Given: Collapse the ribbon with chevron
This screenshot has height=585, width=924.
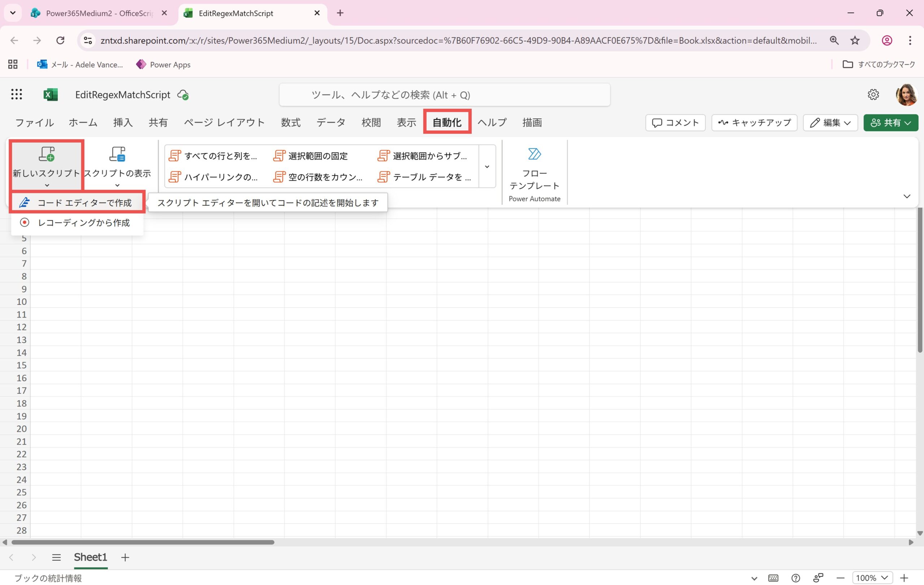Looking at the screenshot, I should (x=907, y=196).
